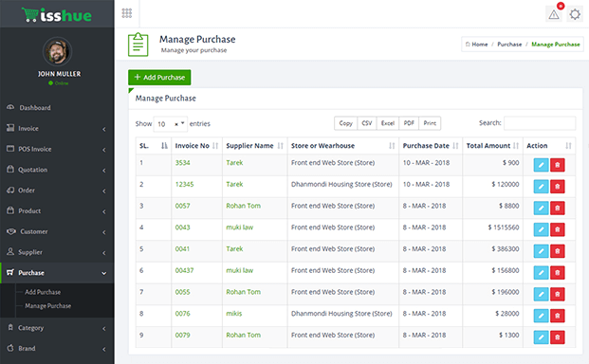Select Manage Purchase submenu item
Viewport: 589px width, 364px height.
(48, 306)
